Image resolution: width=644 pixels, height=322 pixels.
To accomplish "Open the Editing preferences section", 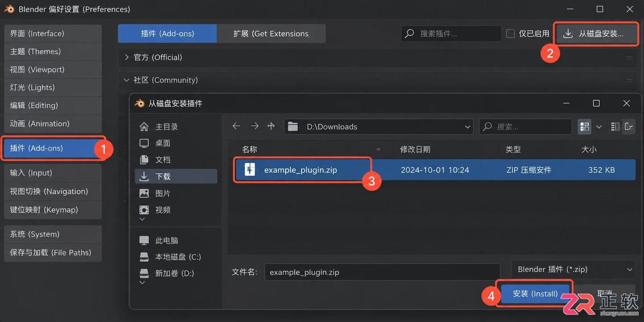I will pos(53,106).
